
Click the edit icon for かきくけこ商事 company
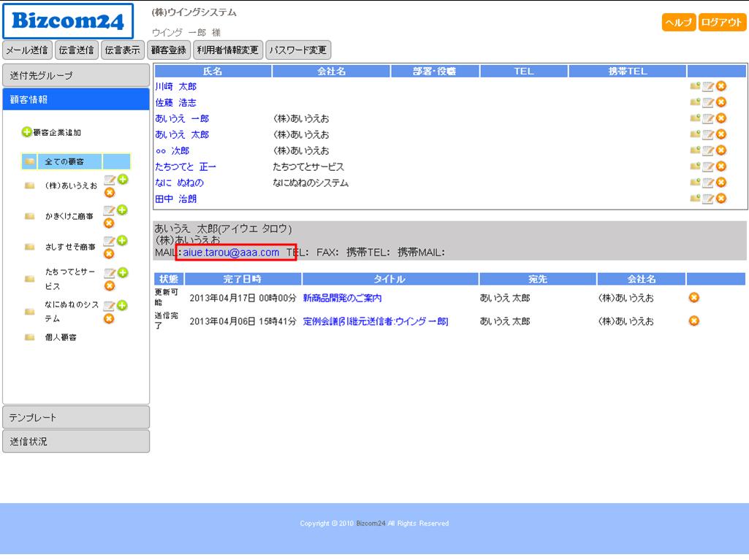(109, 212)
